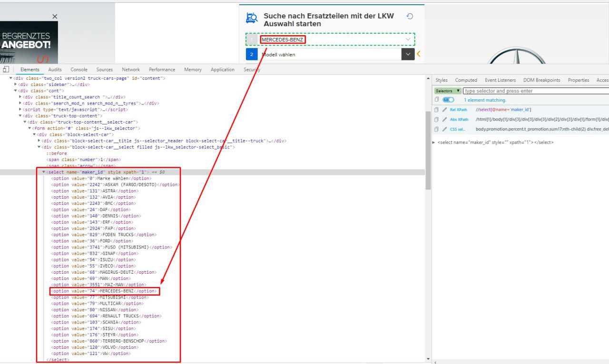
Task: Select the option 'Marke wählen' row
Action: [101, 178]
